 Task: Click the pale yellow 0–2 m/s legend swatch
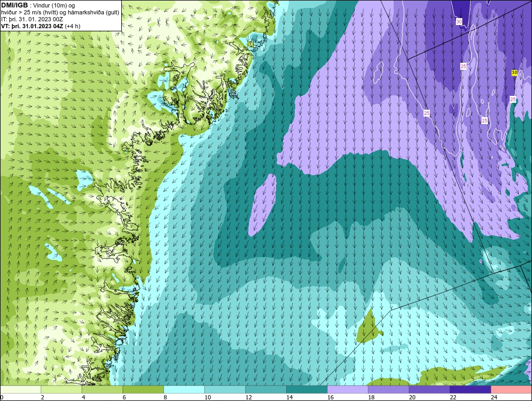coord(21,389)
